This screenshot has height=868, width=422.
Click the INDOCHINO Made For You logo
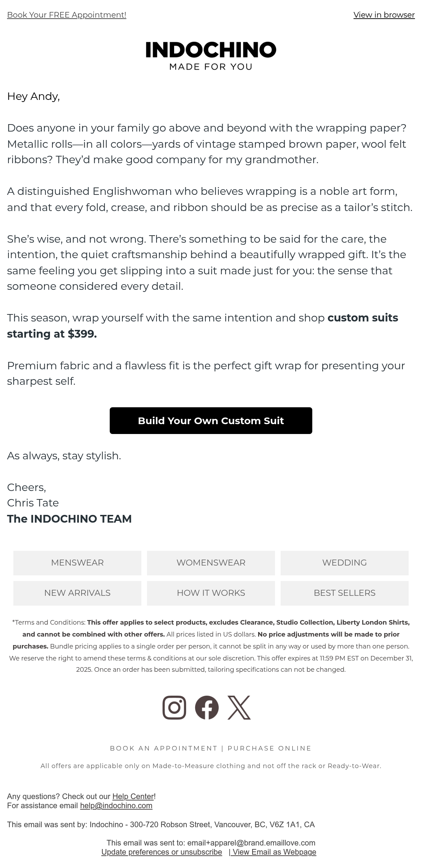211,56
